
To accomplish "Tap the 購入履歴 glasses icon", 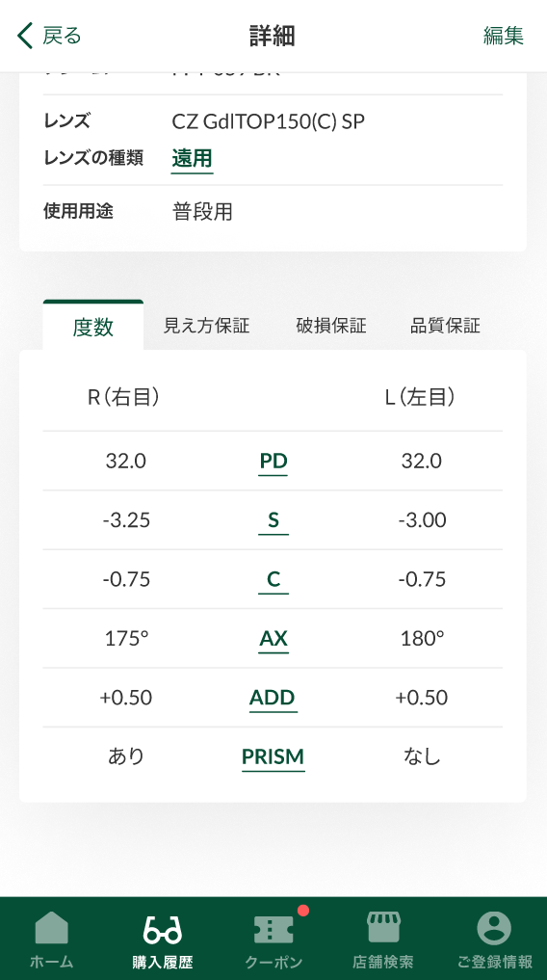I will point(163,929).
